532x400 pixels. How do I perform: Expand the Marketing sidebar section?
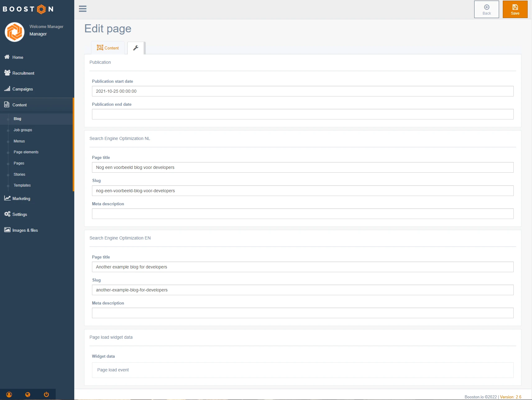tap(21, 198)
